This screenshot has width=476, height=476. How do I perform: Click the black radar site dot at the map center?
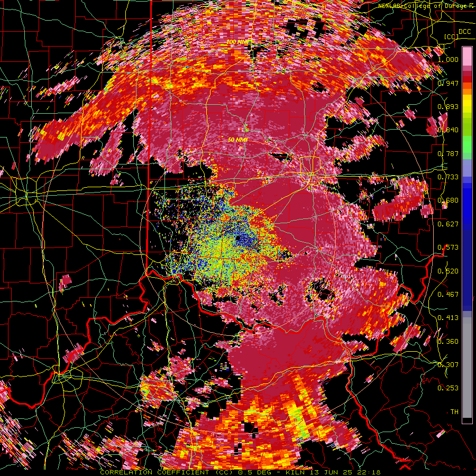[x=239, y=238]
